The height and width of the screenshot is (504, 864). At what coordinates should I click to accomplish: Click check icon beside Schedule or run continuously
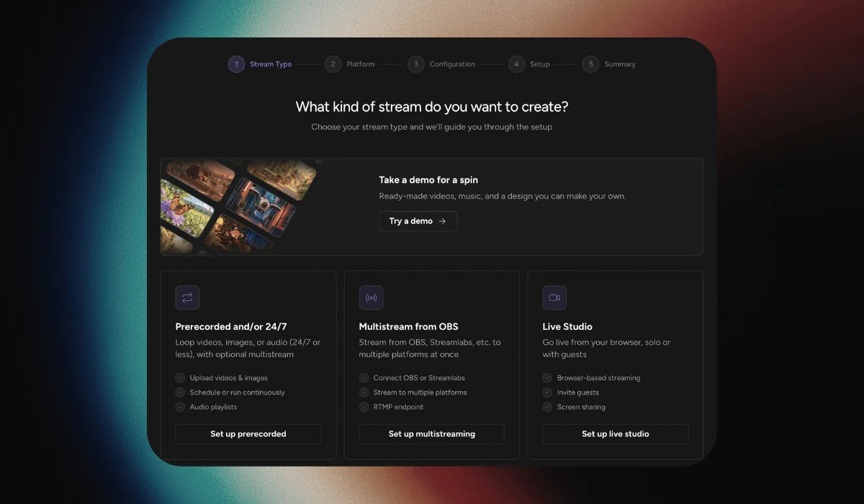coord(181,392)
